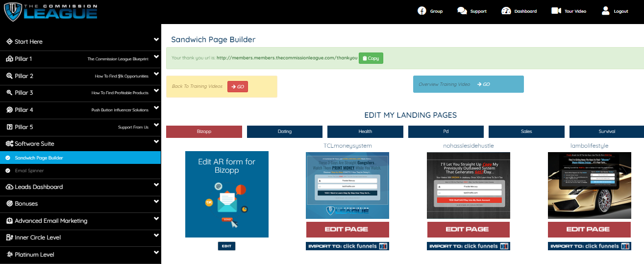Expand the Bonuses section chevron
The width and height of the screenshot is (644, 264).
click(156, 202)
